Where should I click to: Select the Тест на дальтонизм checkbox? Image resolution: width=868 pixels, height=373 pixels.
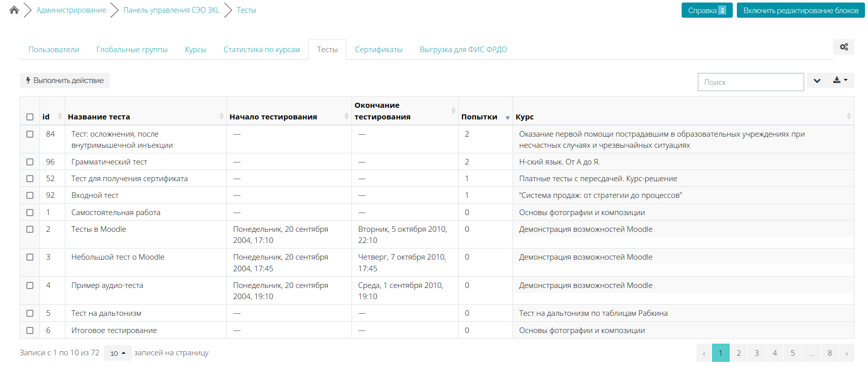[x=30, y=313]
